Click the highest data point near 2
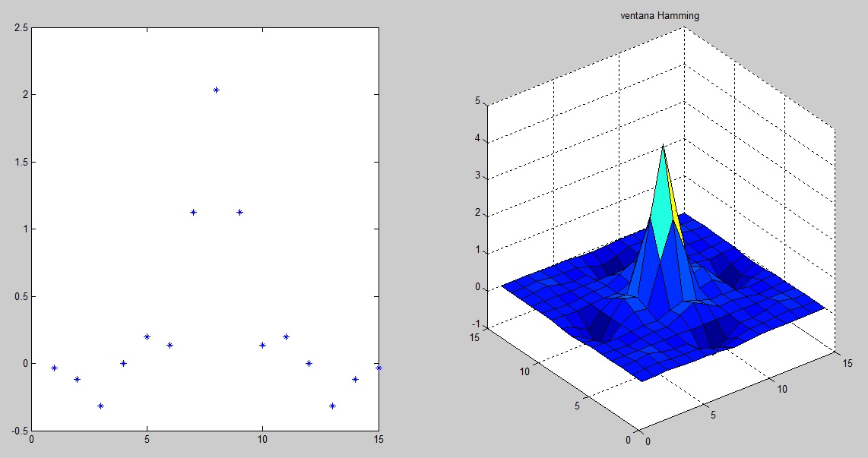 coord(217,90)
